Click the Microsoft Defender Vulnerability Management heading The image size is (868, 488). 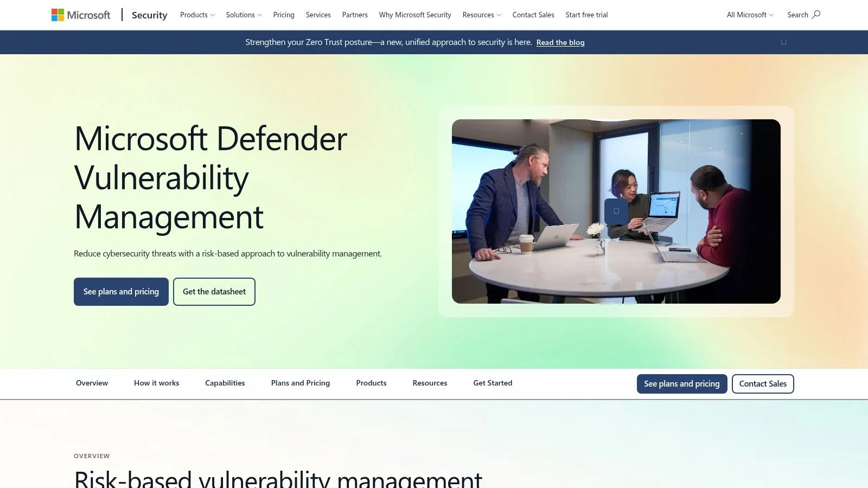point(210,177)
